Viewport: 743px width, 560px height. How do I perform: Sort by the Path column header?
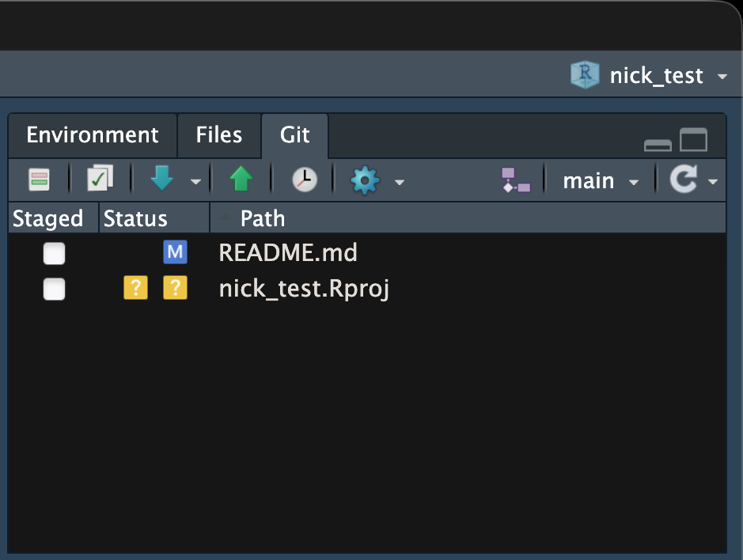[263, 218]
